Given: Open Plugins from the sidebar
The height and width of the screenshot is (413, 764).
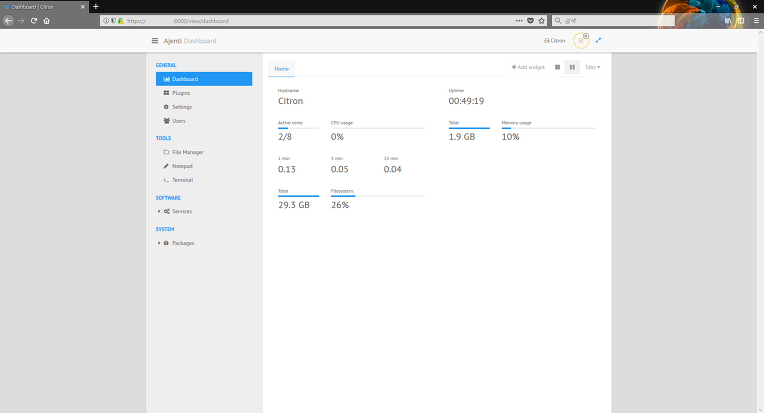Looking at the screenshot, I should pyautogui.click(x=180, y=92).
